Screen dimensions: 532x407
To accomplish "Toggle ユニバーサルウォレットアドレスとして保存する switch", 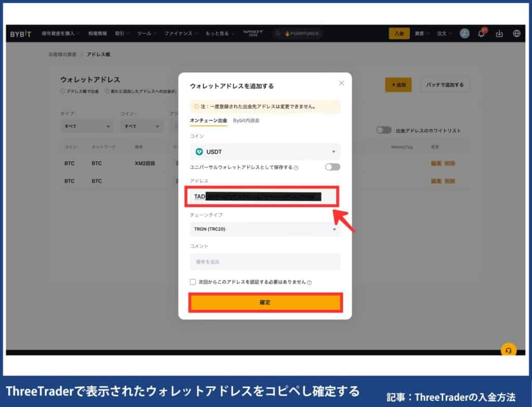I will point(332,167).
